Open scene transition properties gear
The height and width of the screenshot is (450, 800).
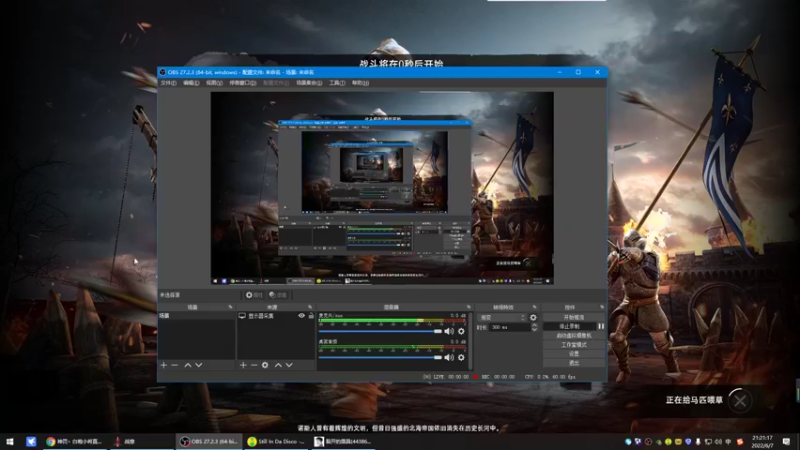tap(533, 317)
